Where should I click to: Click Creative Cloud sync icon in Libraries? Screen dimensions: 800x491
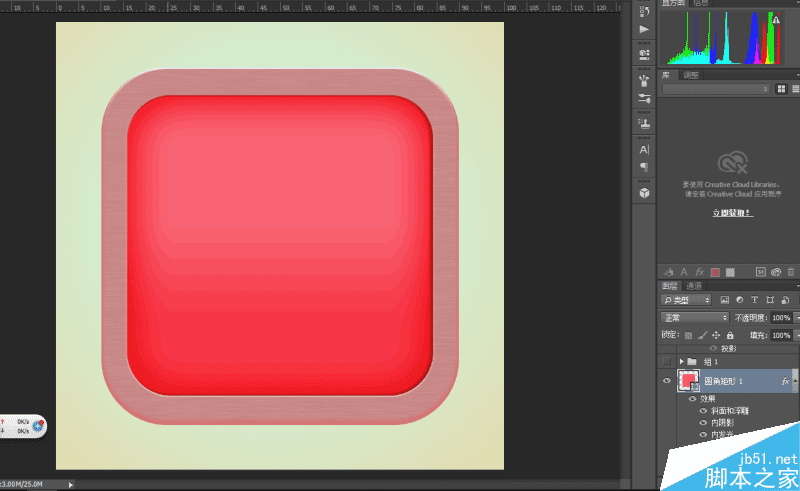pos(776,272)
